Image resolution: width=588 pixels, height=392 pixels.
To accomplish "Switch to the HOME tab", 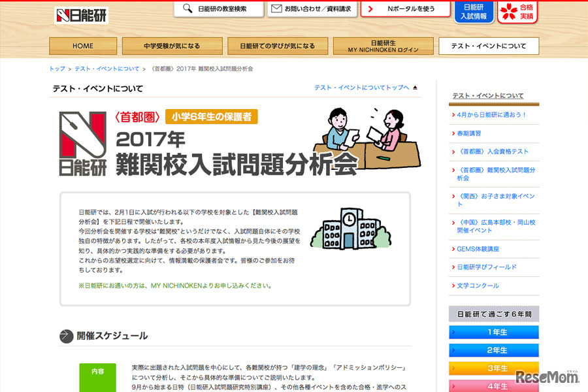I will tap(82, 46).
